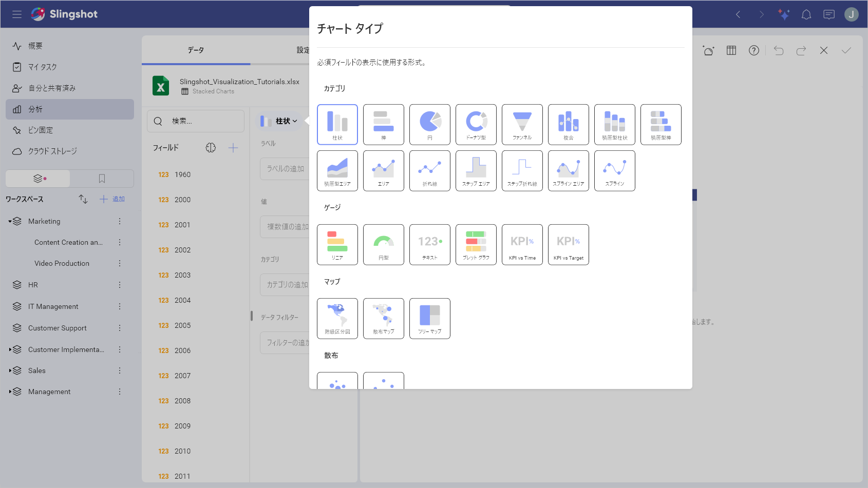Pick the scatter map (散布マップ) type
The height and width of the screenshot is (488, 868).
384,319
